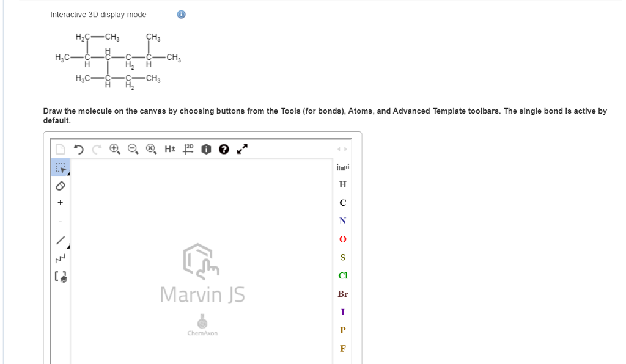Redo the undone action

(x=96, y=148)
